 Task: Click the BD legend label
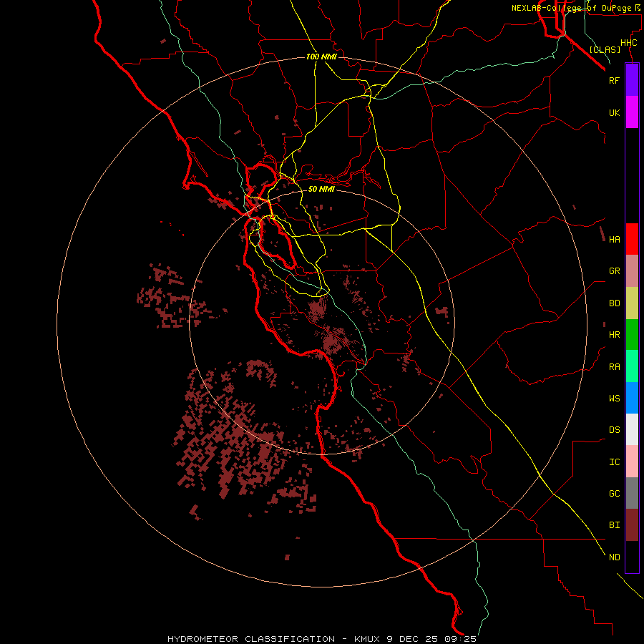coord(614,303)
